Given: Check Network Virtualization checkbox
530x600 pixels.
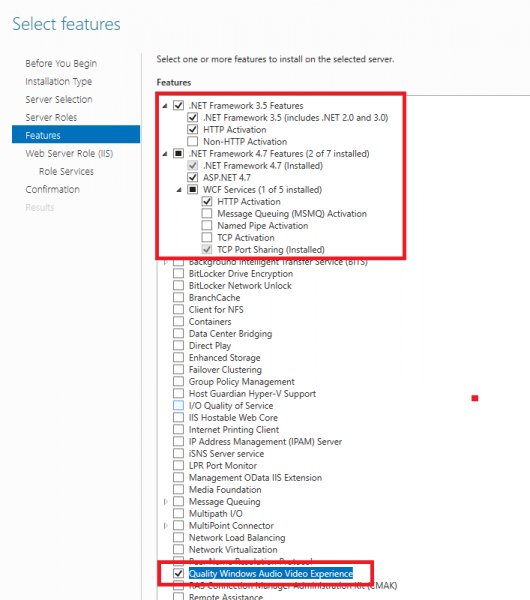Looking at the screenshot, I should point(178,549).
